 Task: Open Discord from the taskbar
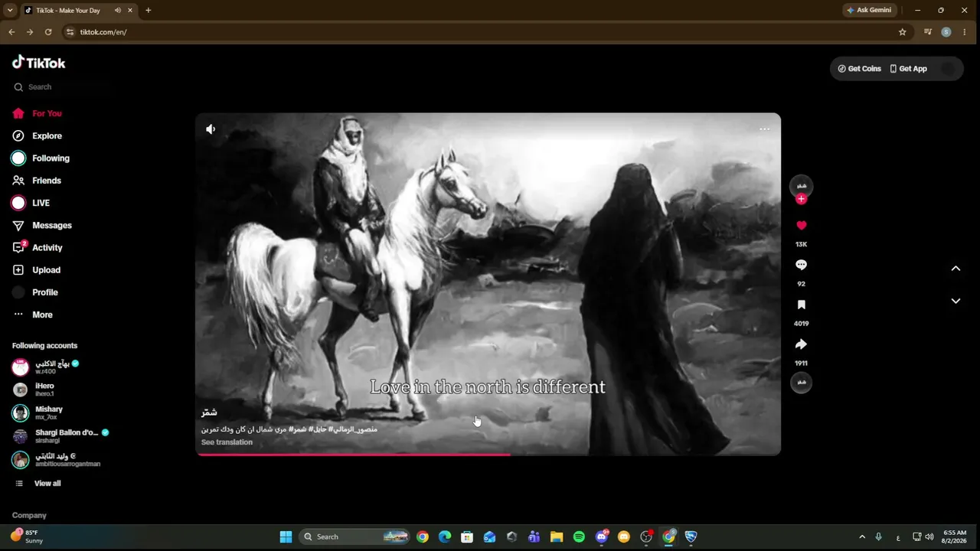pyautogui.click(x=602, y=536)
